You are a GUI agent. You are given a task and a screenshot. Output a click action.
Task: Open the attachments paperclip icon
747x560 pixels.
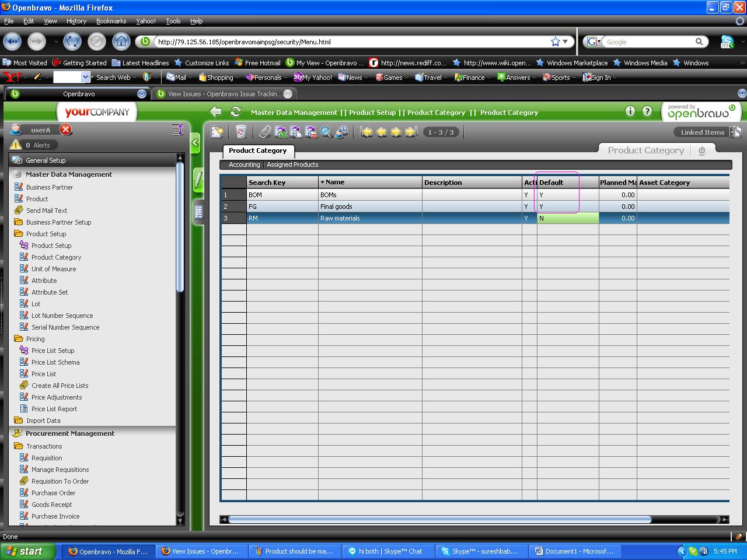pyautogui.click(x=265, y=132)
